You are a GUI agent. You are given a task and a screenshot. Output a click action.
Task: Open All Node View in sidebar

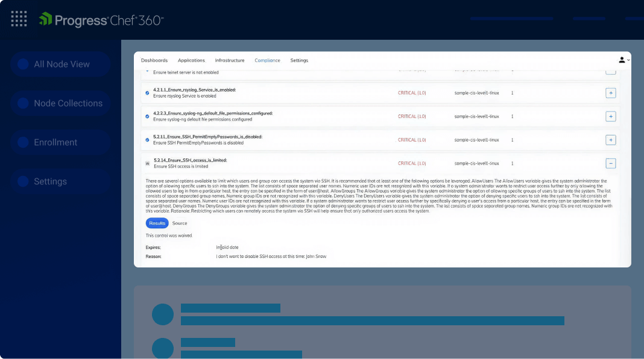coord(62,64)
